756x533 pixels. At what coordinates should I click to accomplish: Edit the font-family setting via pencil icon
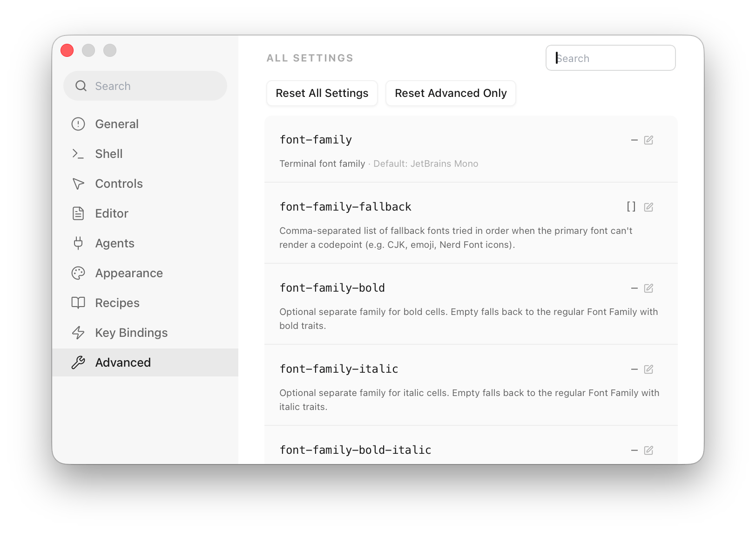pos(648,140)
